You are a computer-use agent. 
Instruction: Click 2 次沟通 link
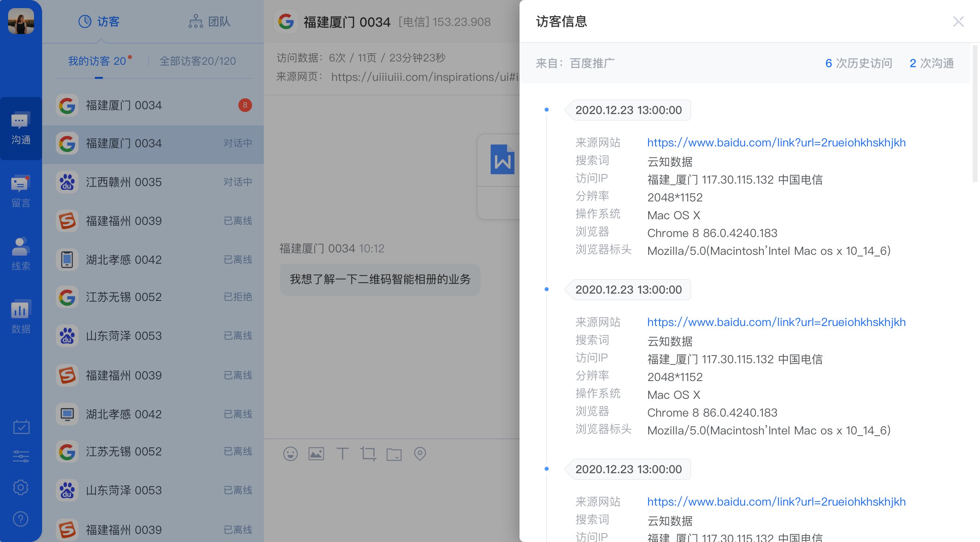click(x=931, y=63)
